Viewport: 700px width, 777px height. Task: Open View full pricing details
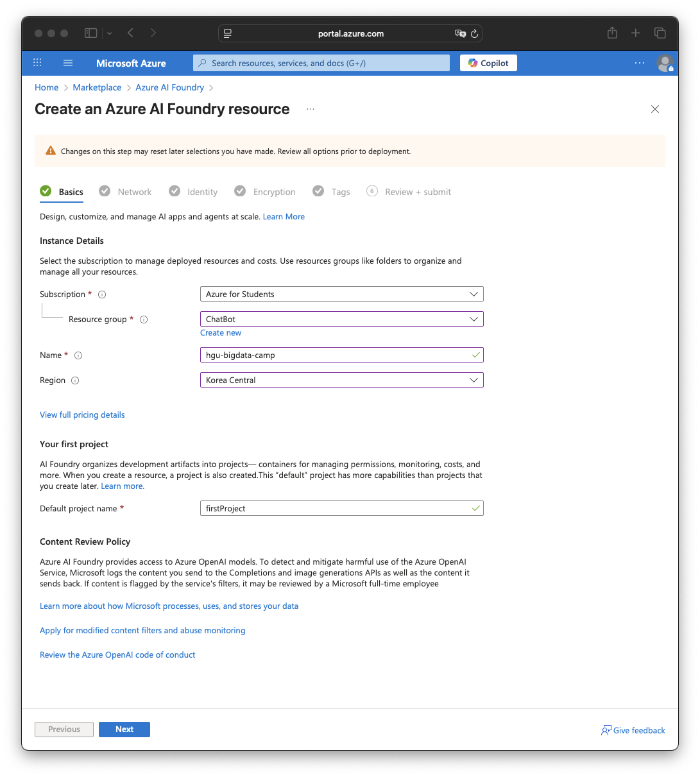click(x=82, y=415)
